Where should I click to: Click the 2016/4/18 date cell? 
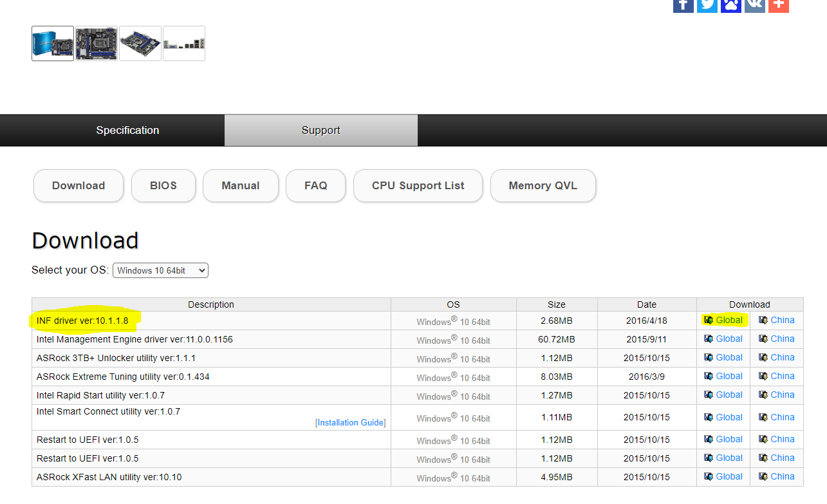(x=647, y=321)
